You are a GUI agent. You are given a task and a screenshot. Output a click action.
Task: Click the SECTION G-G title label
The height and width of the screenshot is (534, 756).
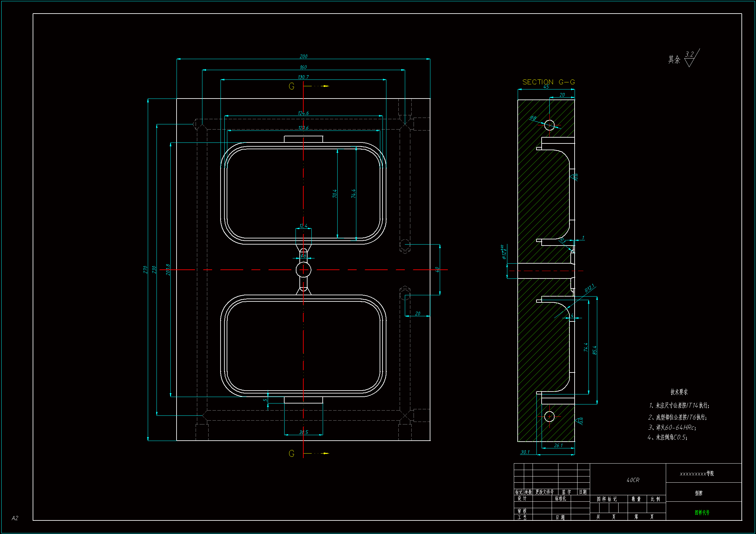(548, 82)
